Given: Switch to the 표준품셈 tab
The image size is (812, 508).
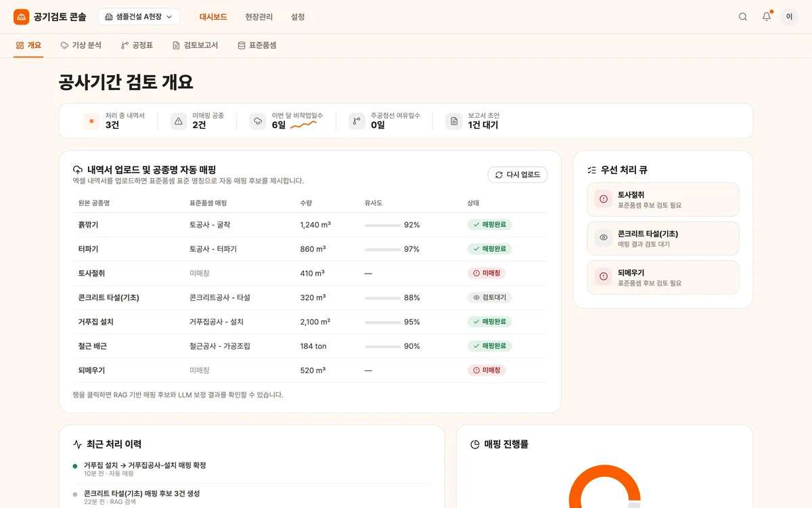Looking at the screenshot, I should pos(257,45).
